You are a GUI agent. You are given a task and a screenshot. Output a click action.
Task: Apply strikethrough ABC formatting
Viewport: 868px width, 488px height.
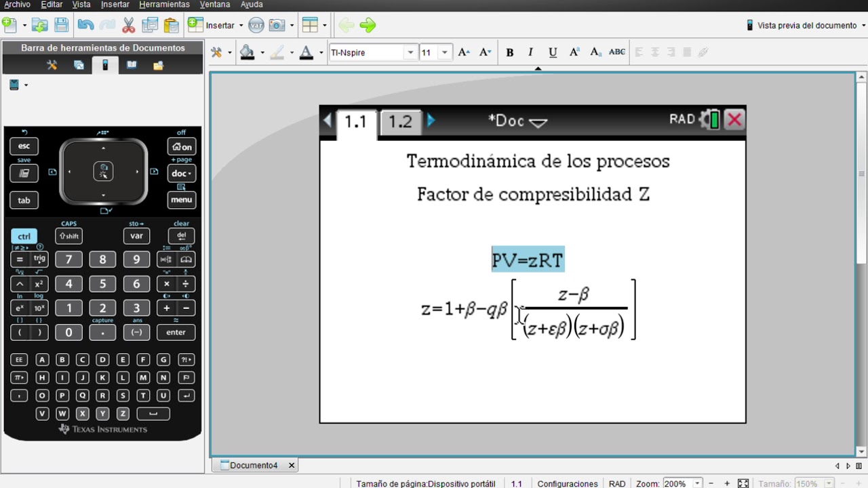coord(617,52)
